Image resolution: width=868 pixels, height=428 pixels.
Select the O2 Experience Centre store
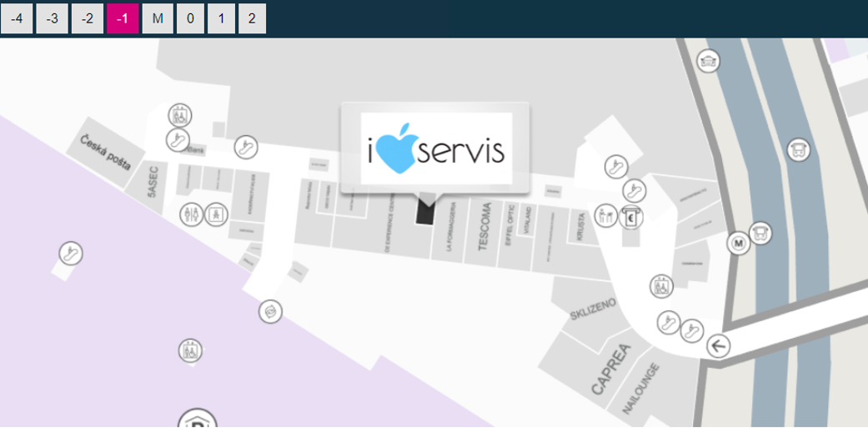click(391, 224)
